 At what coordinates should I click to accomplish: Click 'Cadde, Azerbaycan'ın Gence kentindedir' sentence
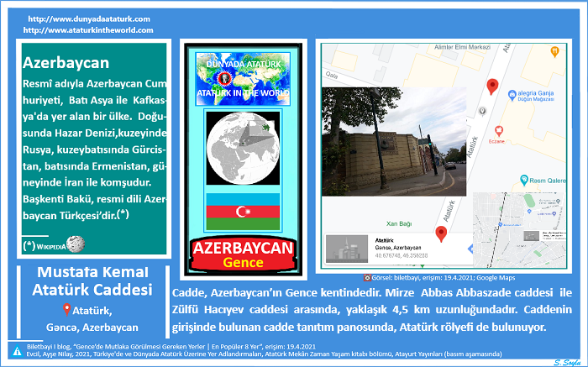(276, 293)
